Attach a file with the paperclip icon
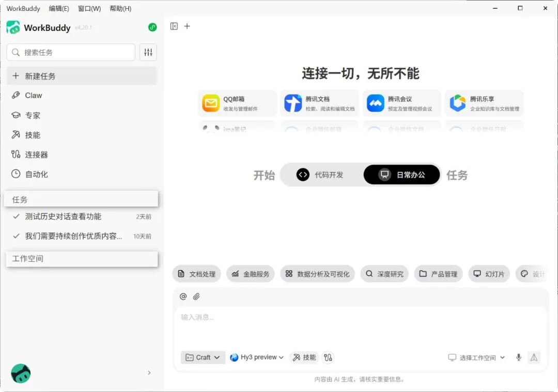The image size is (558, 392). (196, 296)
